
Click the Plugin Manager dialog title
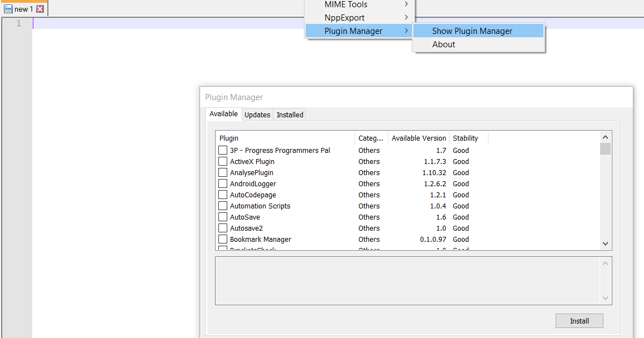click(x=234, y=97)
